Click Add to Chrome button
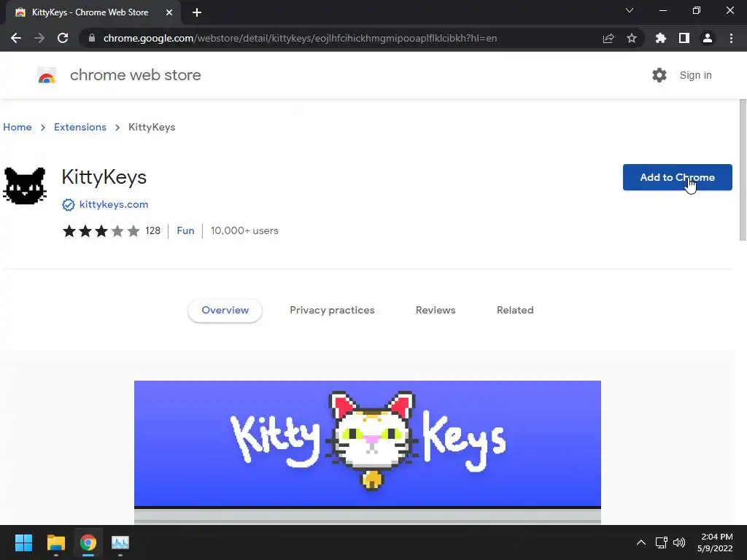The width and height of the screenshot is (747, 560). (678, 177)
